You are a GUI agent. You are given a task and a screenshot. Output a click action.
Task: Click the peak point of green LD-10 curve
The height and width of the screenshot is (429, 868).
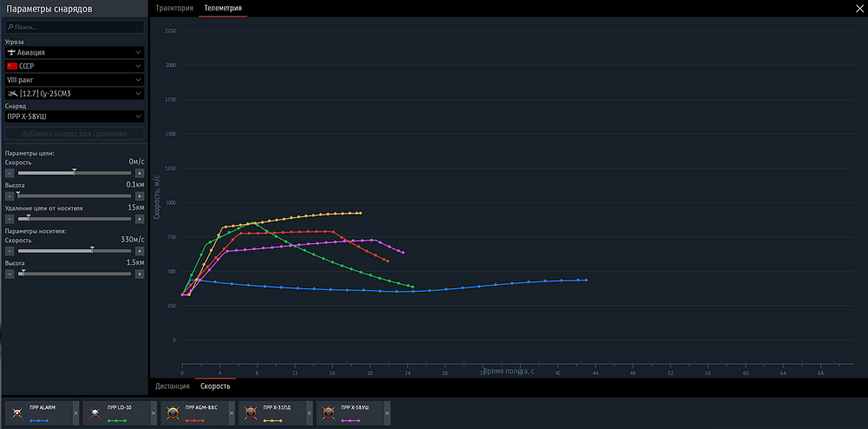pos(254,223)
